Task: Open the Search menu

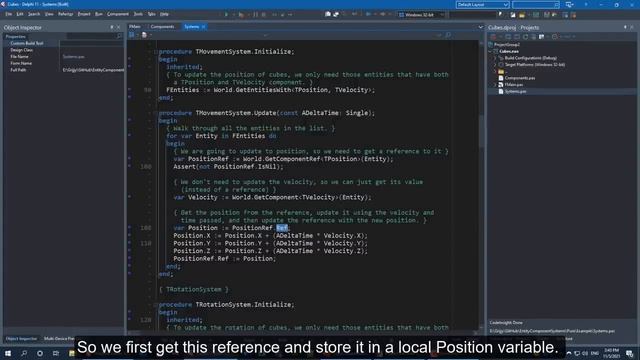Action: [34, 14]
